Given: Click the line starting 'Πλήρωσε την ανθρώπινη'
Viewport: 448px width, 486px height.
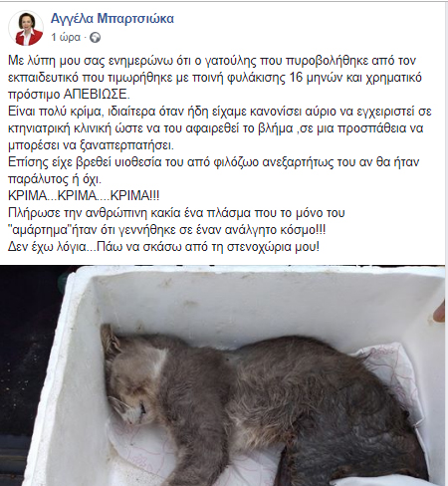Looking at the screenshot, I should click(x=176, y=212).
